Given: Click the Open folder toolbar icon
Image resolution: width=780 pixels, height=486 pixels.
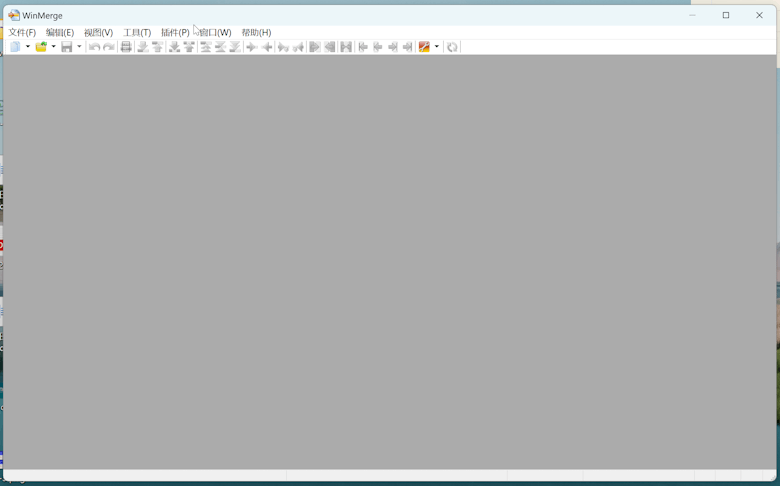Looking at the screenshot, I should [x=41, y=47].
